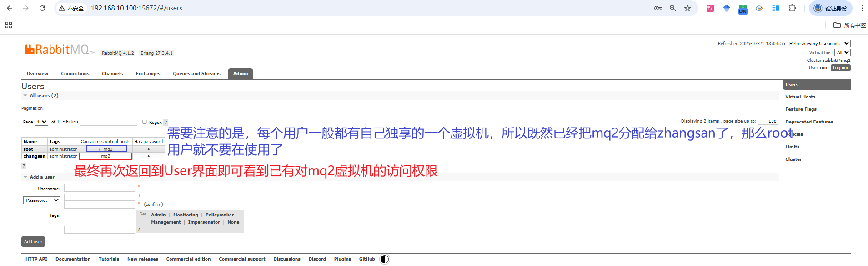Switch to the Channels tab
Image resolution: width=868 pixels, height=266 pixels.
(x=112, y=73)
